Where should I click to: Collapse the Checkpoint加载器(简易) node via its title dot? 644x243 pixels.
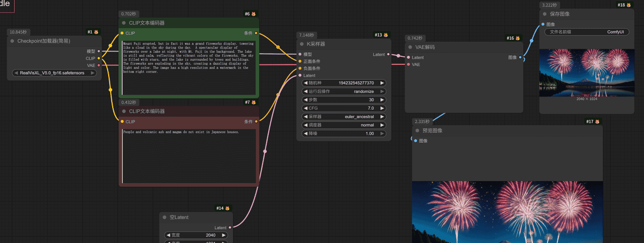(13, 41)
